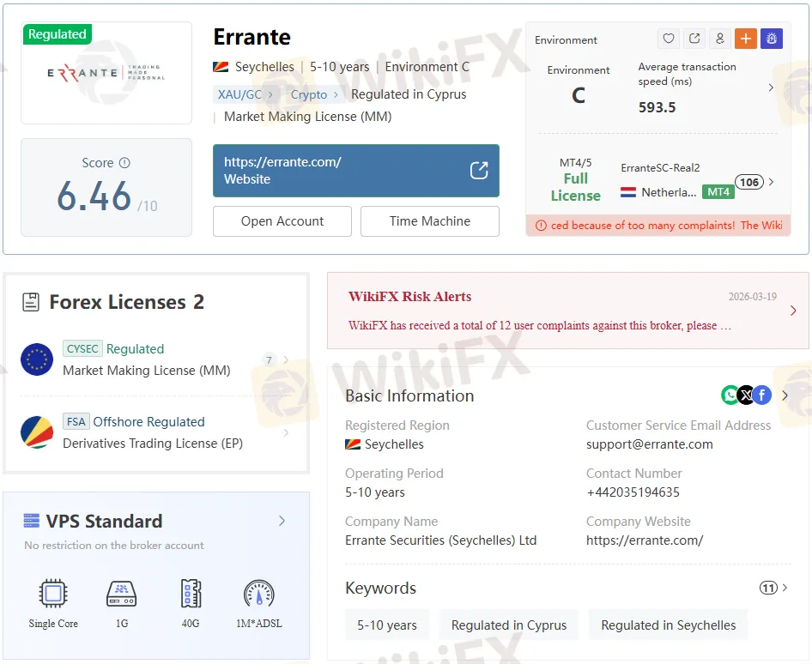The image size is (812, 664).
Task: Select the XAU/GC tag
Action: click(x=240, y=94)
